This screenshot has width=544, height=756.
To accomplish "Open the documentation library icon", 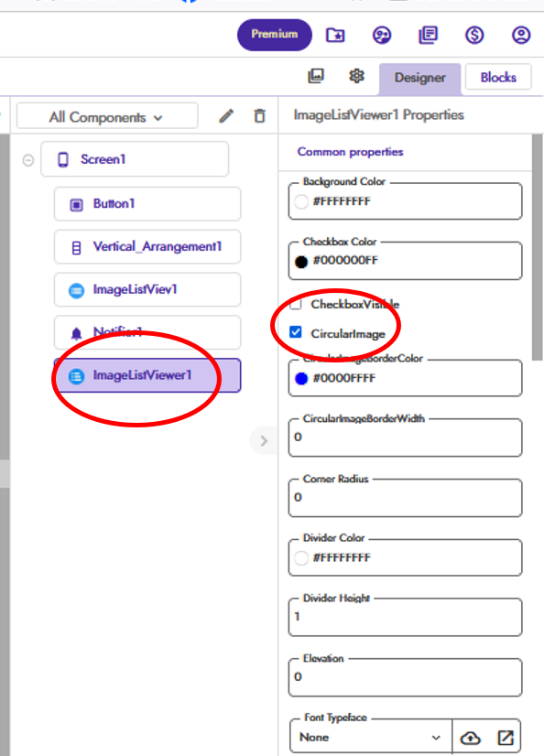I will pos(428,35).
